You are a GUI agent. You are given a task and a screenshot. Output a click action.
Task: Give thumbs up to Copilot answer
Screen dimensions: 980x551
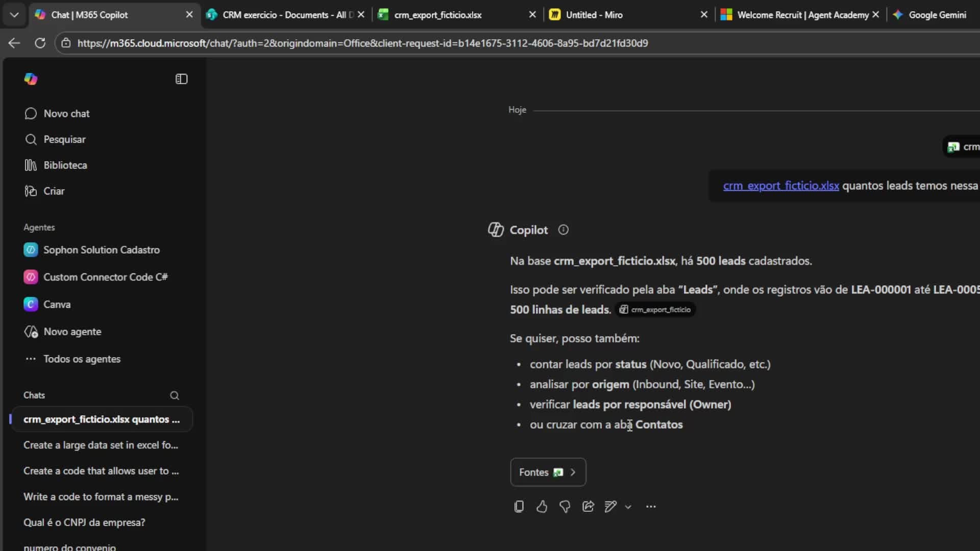542,507
